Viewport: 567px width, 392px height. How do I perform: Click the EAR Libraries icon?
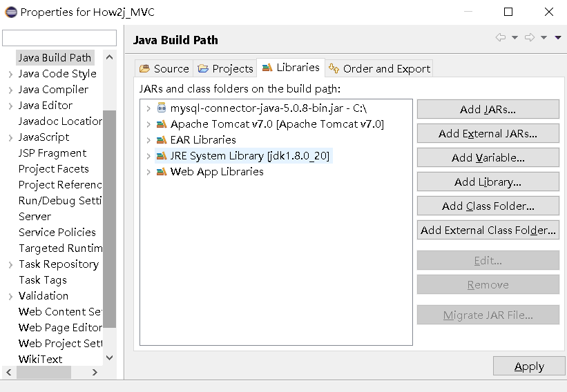point(162,140)
